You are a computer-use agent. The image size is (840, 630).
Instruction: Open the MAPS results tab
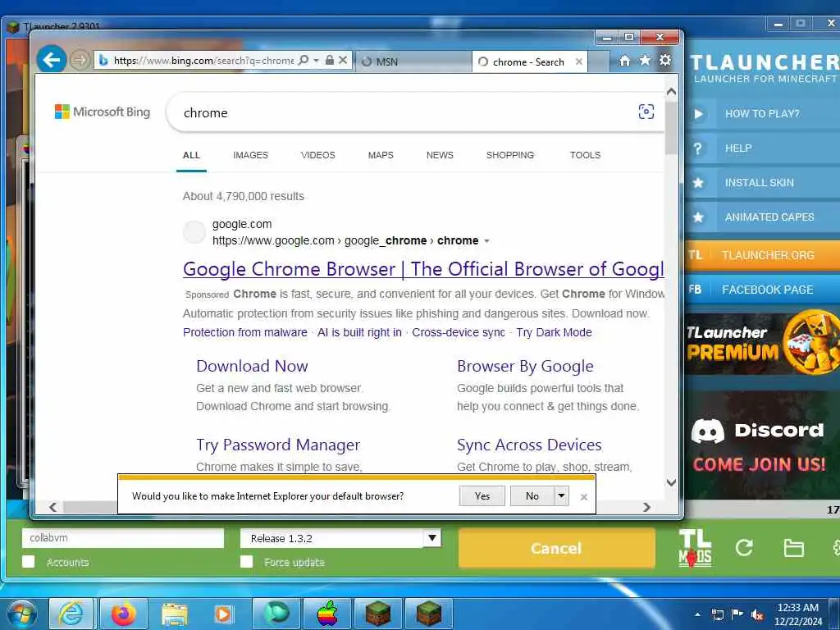pos(381,155)
